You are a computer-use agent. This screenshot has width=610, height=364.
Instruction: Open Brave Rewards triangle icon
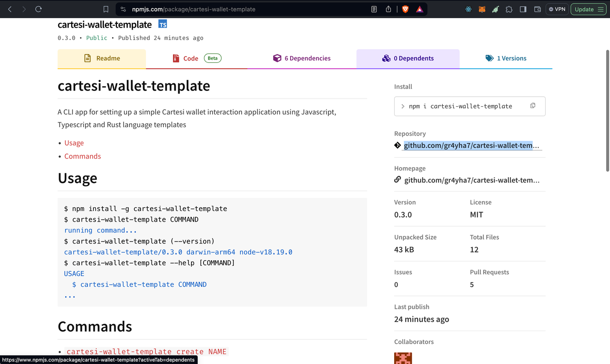pos(419,9)
